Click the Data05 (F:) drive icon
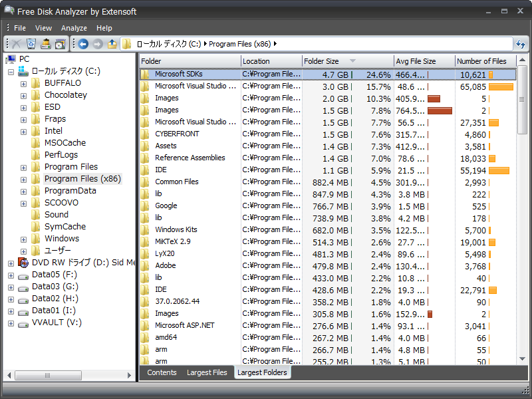 23,277
